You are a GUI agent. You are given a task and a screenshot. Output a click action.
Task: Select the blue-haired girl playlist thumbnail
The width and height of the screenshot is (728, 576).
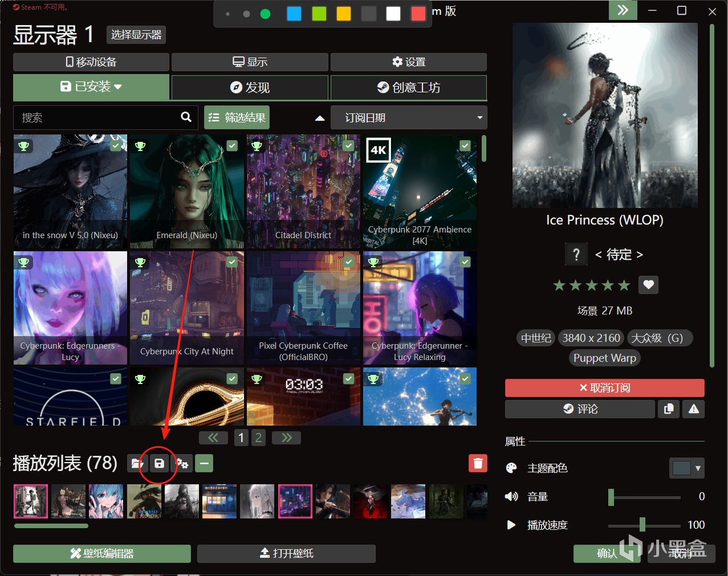[x=106, y=501]
